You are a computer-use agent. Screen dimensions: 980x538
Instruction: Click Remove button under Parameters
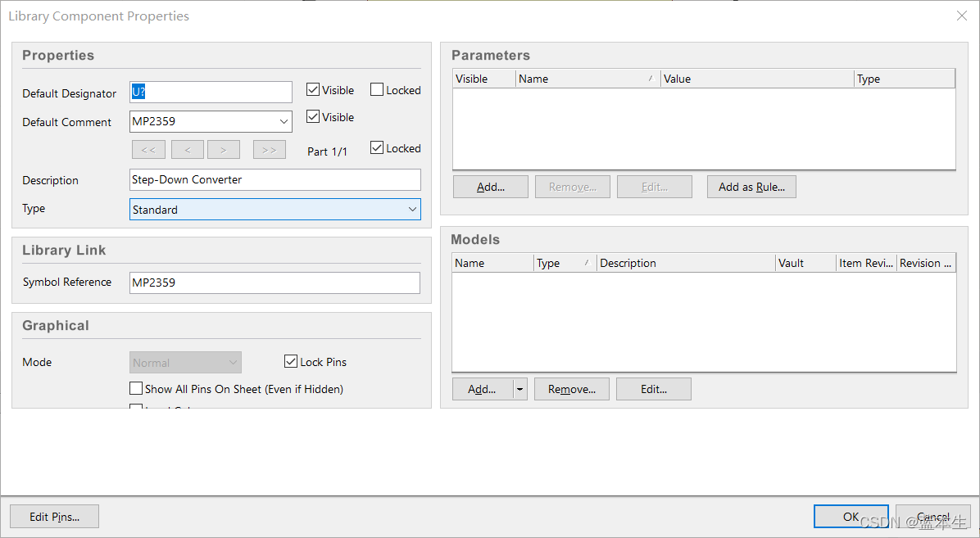click(573, 187)
